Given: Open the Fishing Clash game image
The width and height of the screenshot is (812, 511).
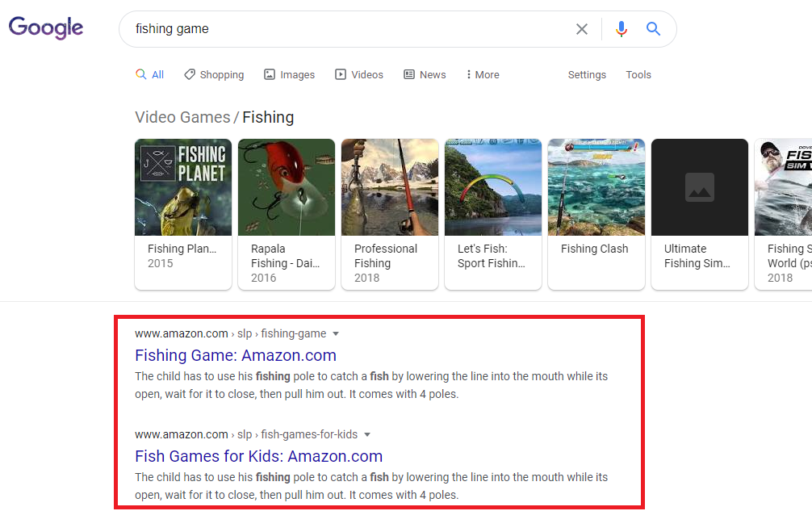Looking at the screenshot, I should (596, 187).
